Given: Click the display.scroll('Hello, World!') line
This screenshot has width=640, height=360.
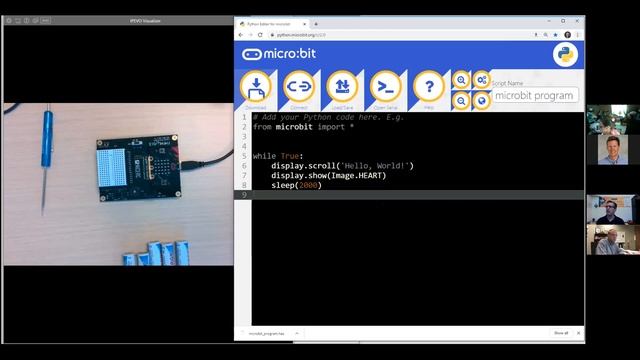Looking at the screenshot, I should click(x=342, y=166).
